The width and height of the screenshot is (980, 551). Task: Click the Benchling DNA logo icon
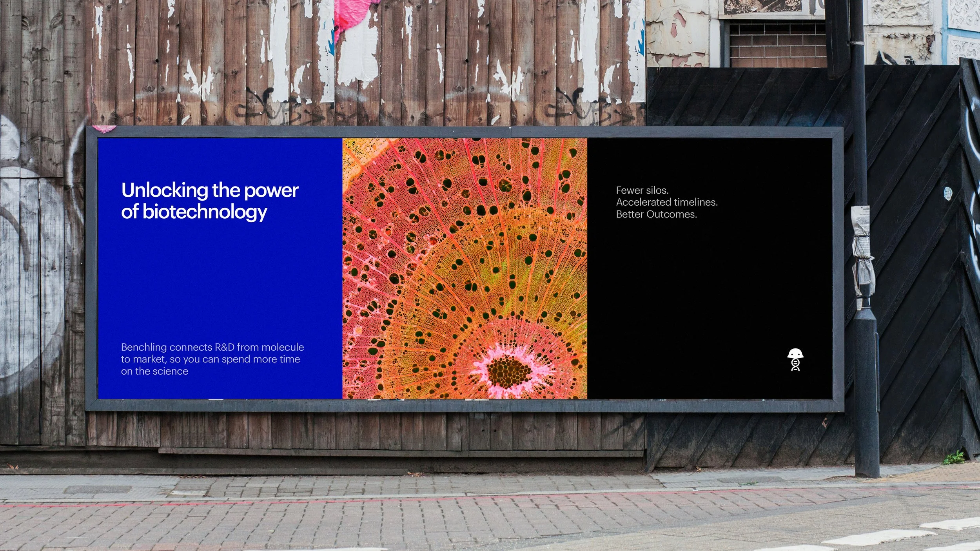point(795,360)
